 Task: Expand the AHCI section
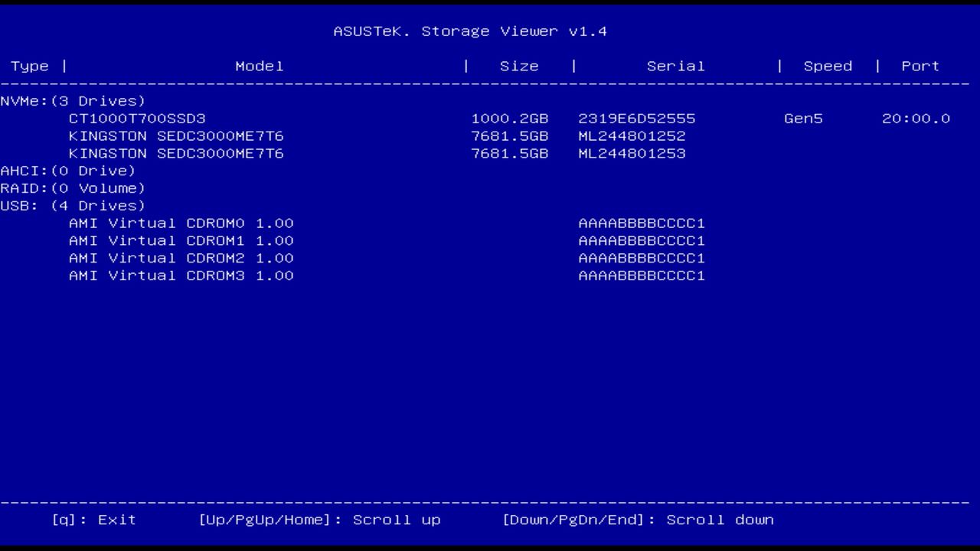click(x=68, y=171)
